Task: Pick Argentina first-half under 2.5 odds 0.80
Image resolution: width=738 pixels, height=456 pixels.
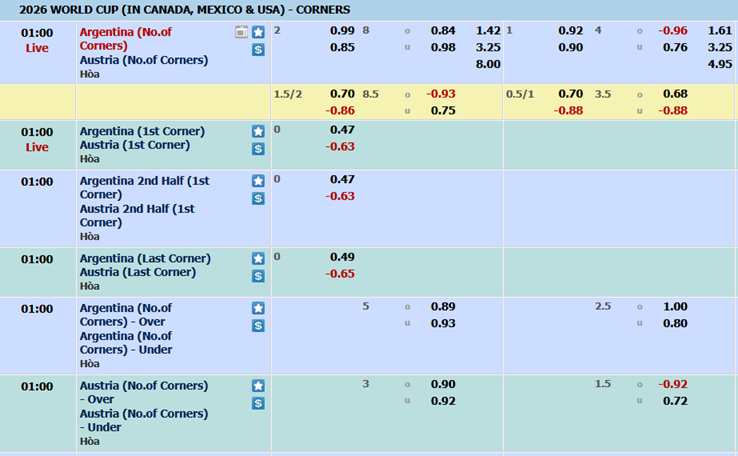Action: pyautogui.click(x=675, y=324)
